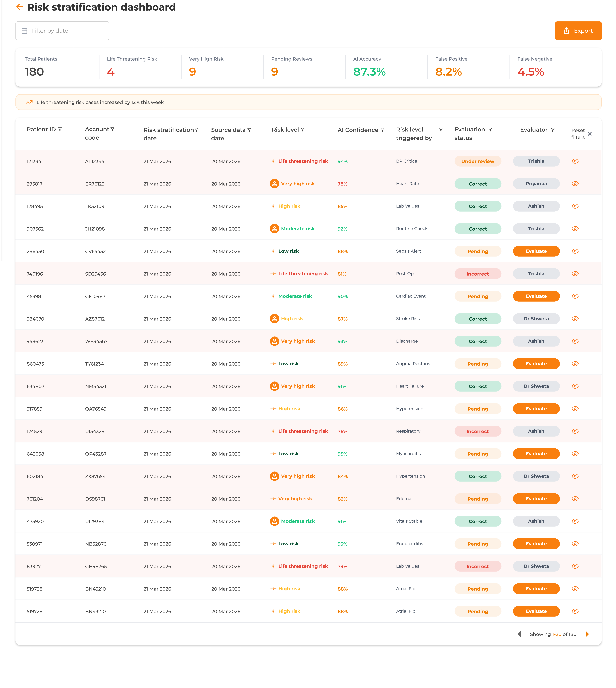This screenshot has height=688, width=616.
Task: Click account code AT12345
Action: 95,161
